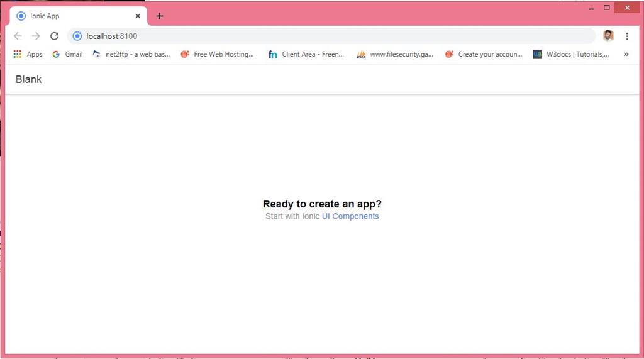This screenshot has height=359, width=644.
Task: Follow the UI Components link
Action: pos(350,216)
